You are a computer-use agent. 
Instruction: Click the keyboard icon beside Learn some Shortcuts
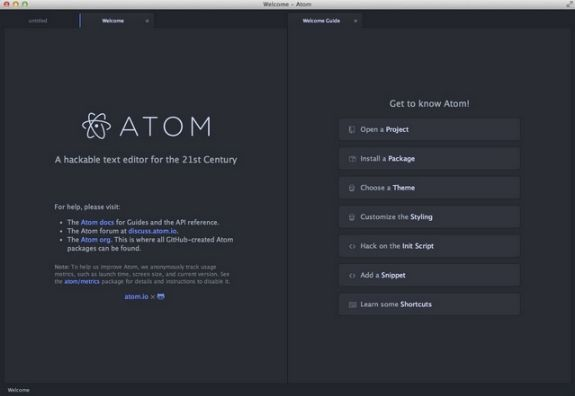click(352, 304)
